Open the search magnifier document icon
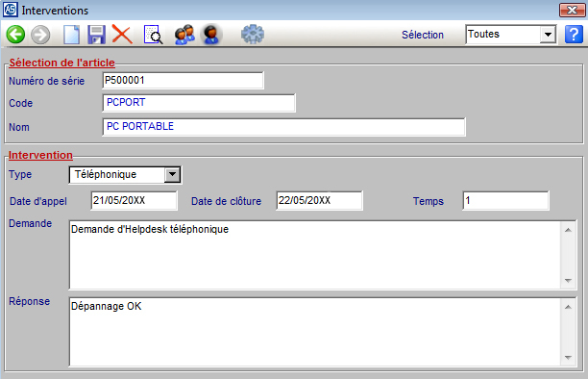 click(153, 35)
